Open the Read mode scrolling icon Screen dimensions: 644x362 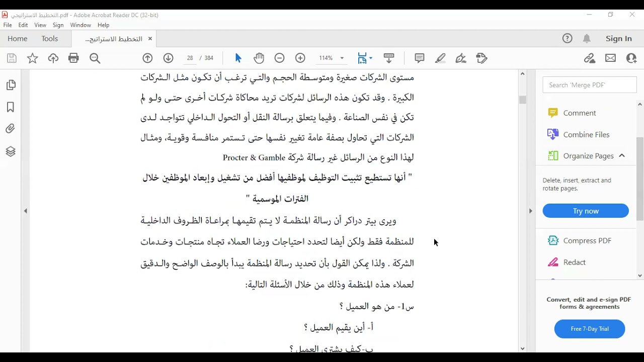tap(389, 58)
